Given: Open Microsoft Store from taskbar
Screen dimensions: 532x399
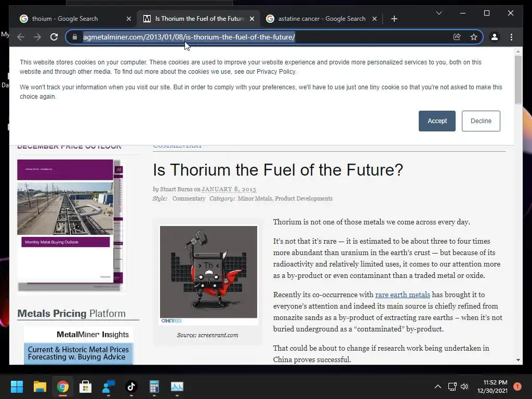Looking at the screenshot, I should [86, 387].
